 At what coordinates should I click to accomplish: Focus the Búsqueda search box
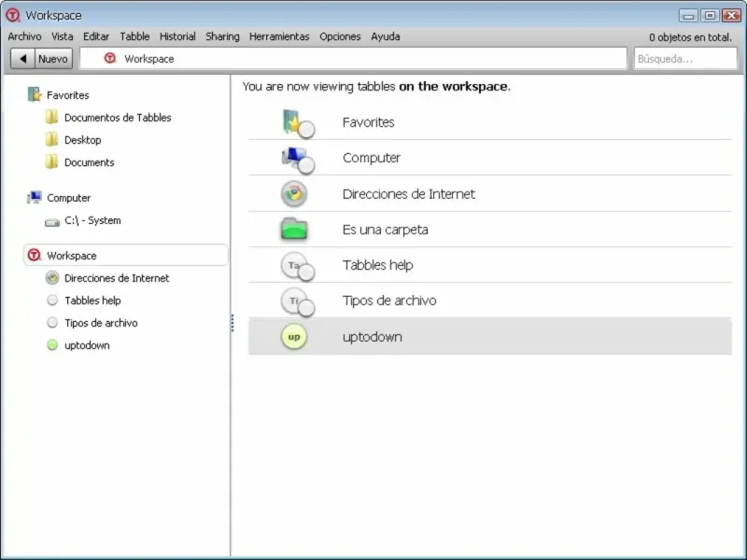pyautogui.click(x=685, y=59)
